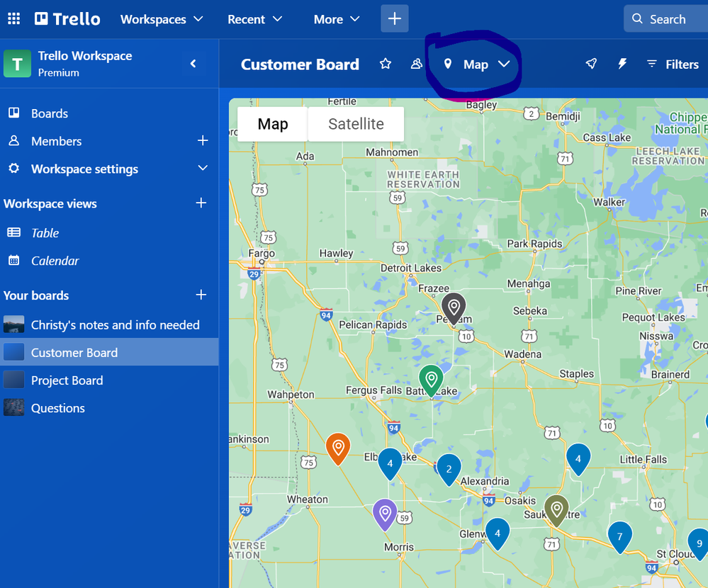Open the cluster marker labeled 7
The width and height of the screenshot is (708, 588).
pyautogui.click(x=620, y=537)
